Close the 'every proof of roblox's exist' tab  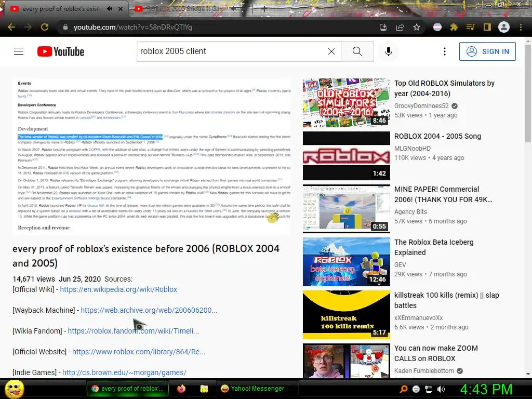[x=121, y=9]
